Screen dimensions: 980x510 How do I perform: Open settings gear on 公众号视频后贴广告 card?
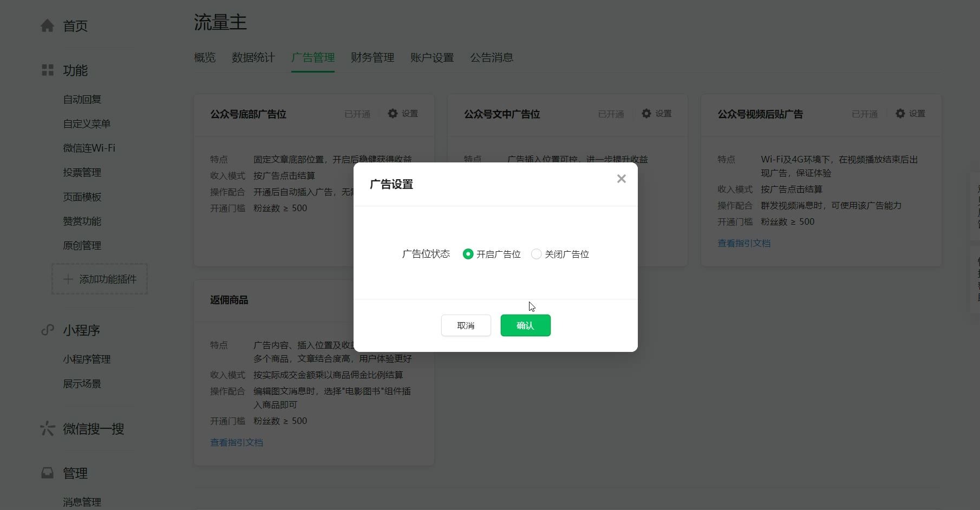(x=899, y=114)
